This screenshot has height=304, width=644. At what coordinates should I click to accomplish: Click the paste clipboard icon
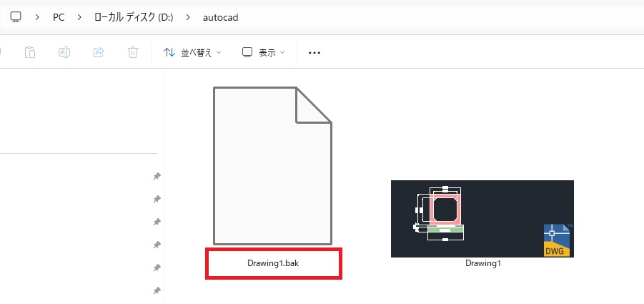[x=30, y=52]
